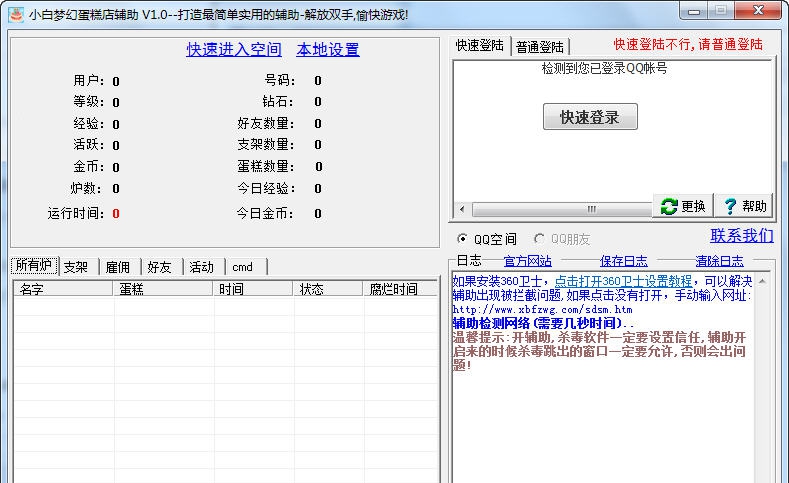Click the 快速登录 button
The image size is (789, 483).
tap(590, 117)
